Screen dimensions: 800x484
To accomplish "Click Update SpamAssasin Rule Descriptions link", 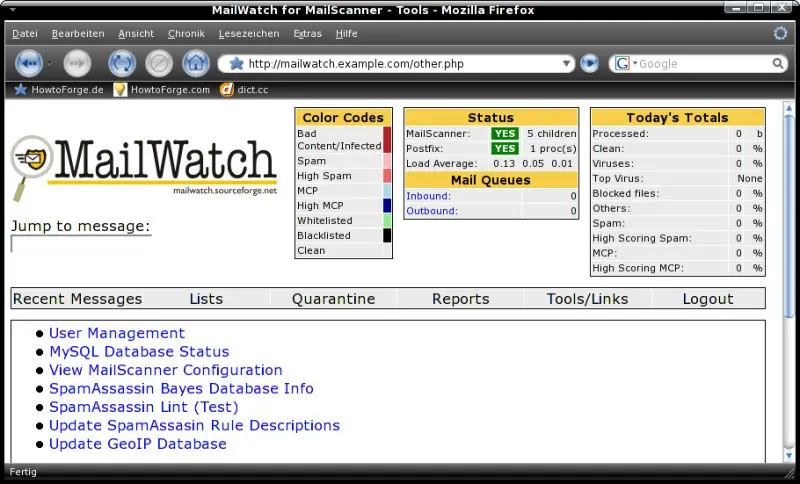I will tap(194, 425).
